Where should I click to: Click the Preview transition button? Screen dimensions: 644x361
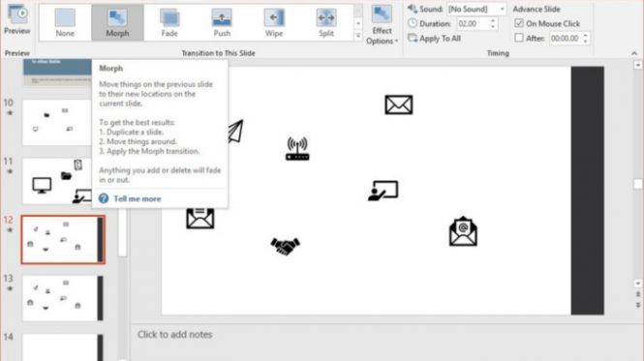click(x=16, y=20)
